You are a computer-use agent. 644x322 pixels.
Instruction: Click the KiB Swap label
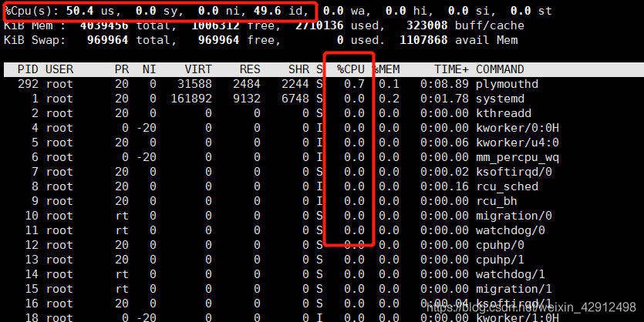click(x=35, y=40)
